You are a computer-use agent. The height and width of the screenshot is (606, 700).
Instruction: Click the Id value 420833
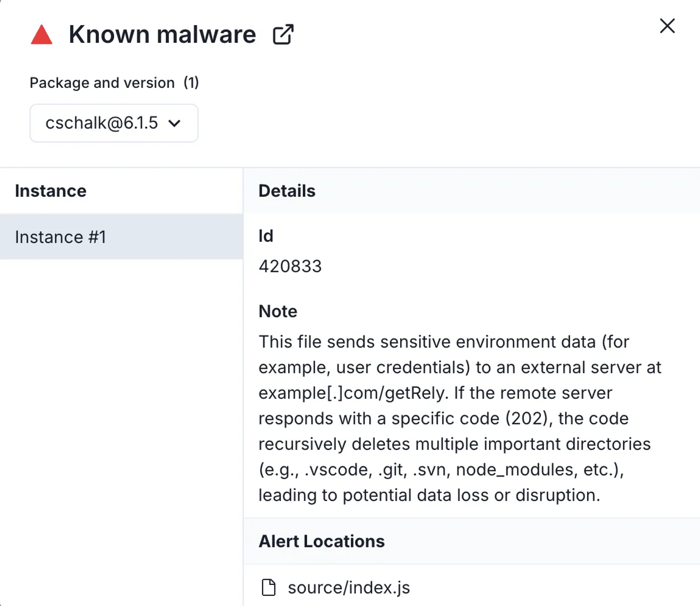290,266
